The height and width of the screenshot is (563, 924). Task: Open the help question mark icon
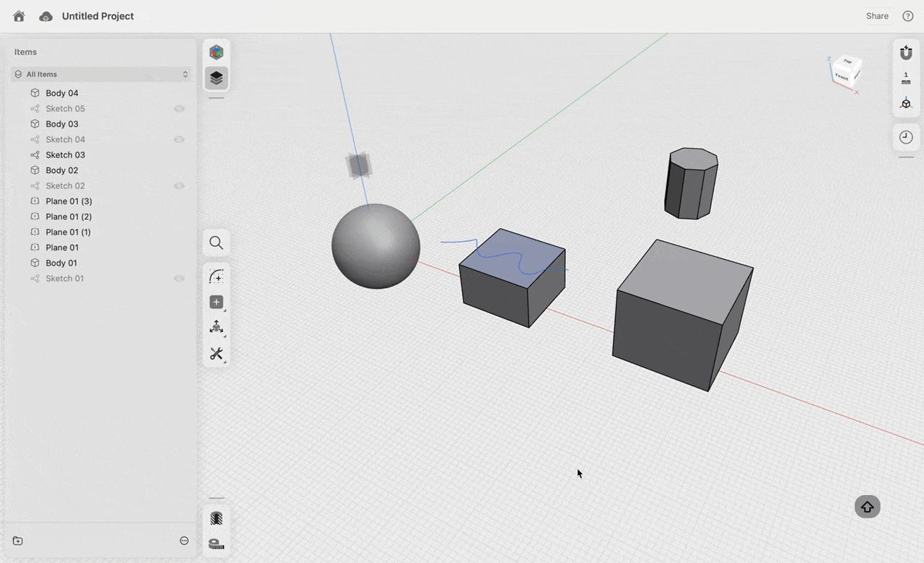(x=908, y=16)
